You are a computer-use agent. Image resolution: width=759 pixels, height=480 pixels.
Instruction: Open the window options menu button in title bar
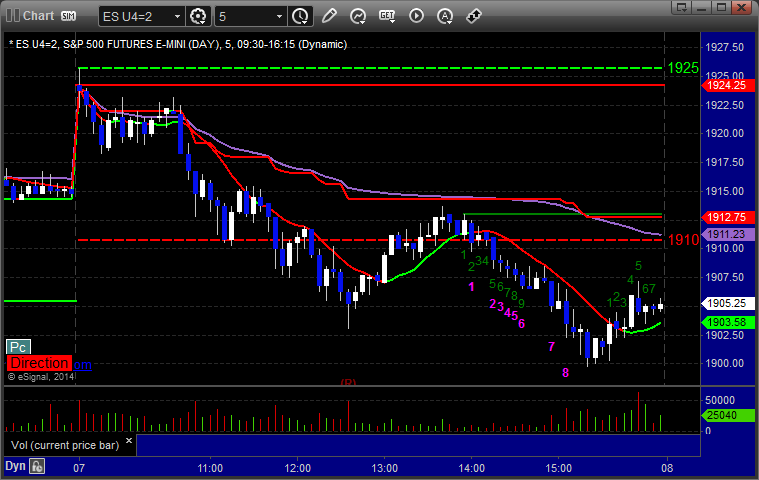[682, 7]
